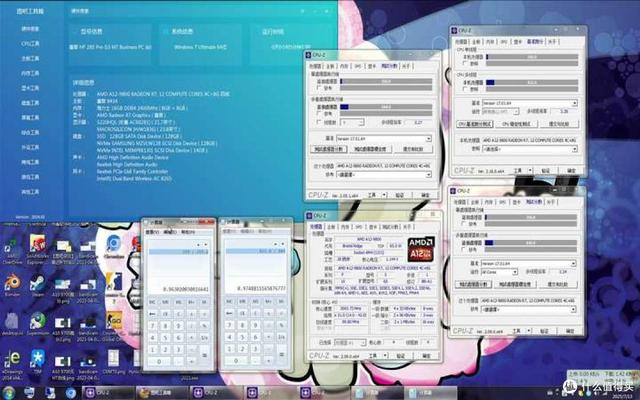Image resolution: width=640 pixels, height=400 pixels.
Task: Click Validate button in bottom CPU-Z info window
Action: tap(401, 356)
